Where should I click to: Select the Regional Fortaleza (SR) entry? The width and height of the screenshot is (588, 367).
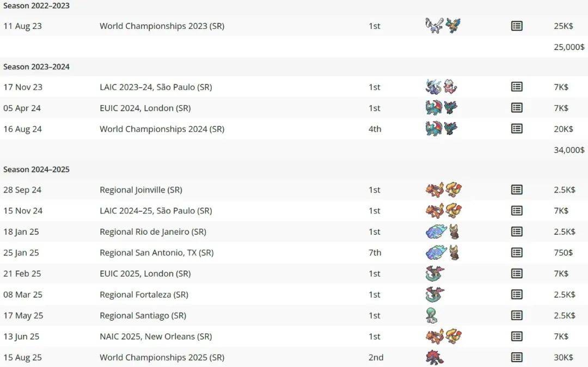[x=144, y=295]
